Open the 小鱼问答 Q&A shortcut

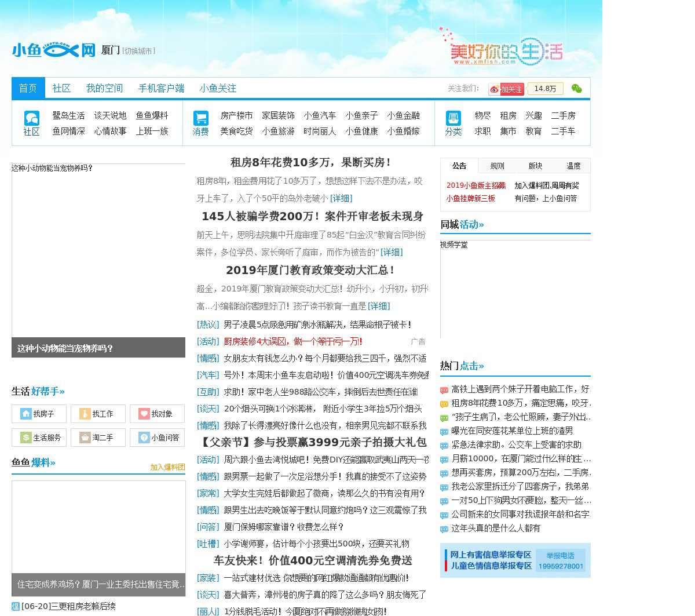(157, 438)
